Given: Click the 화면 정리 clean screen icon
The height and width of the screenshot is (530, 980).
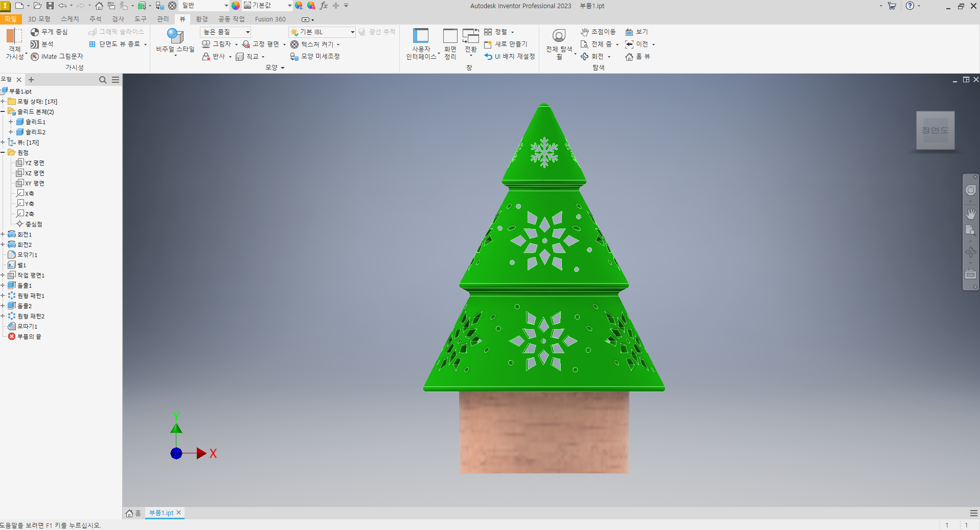Looking at the screenshot, I should click(x=450, y=36).
